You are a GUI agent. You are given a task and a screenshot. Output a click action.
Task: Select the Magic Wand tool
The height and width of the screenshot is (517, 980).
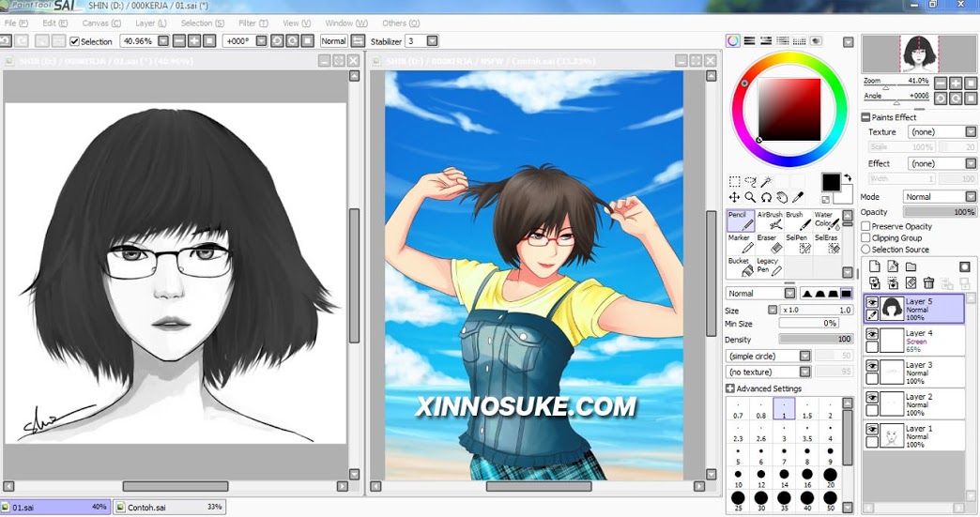[x=766, y=182]
